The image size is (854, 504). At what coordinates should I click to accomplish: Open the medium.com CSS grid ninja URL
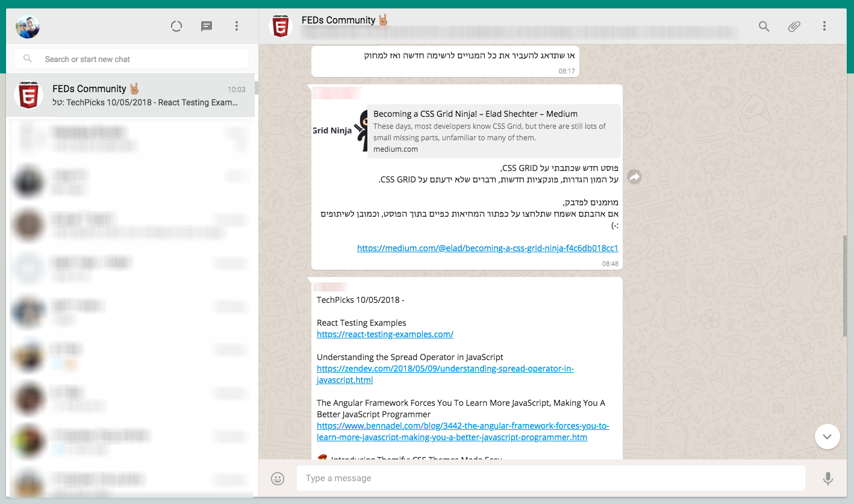(488, 247)
